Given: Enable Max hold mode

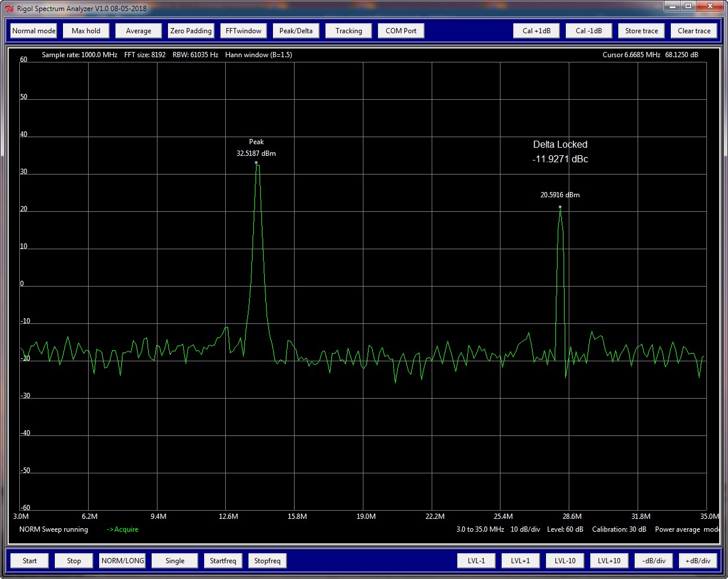Looking at the screenshot, I should [86, 31].
